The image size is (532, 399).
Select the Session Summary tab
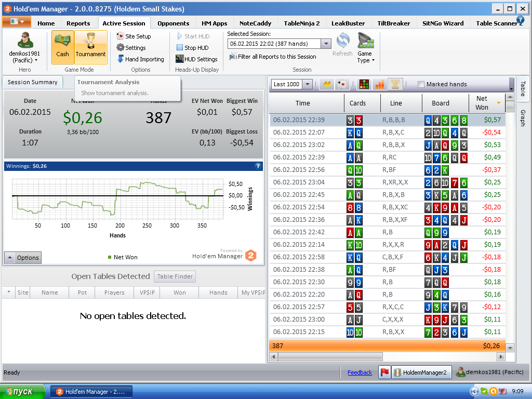tap(33, 82)
